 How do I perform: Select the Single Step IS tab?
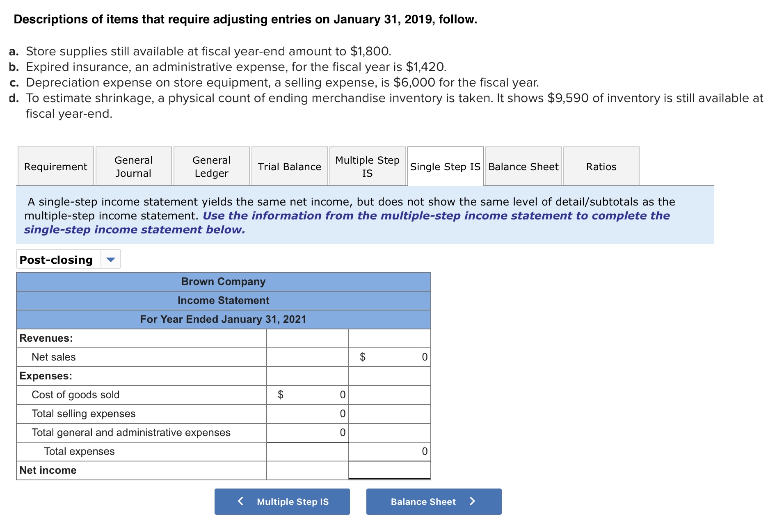pos(446,167)
